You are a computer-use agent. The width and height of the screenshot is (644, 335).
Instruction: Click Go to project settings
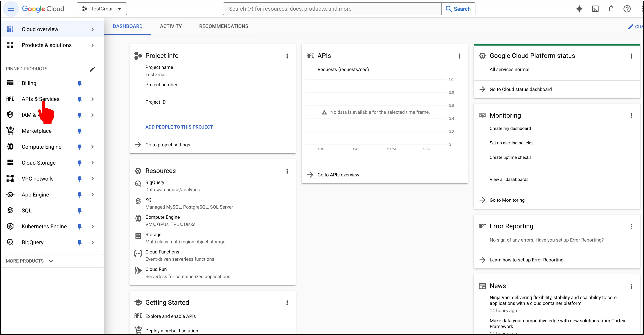pyautogui.click(x=168, y=145)
